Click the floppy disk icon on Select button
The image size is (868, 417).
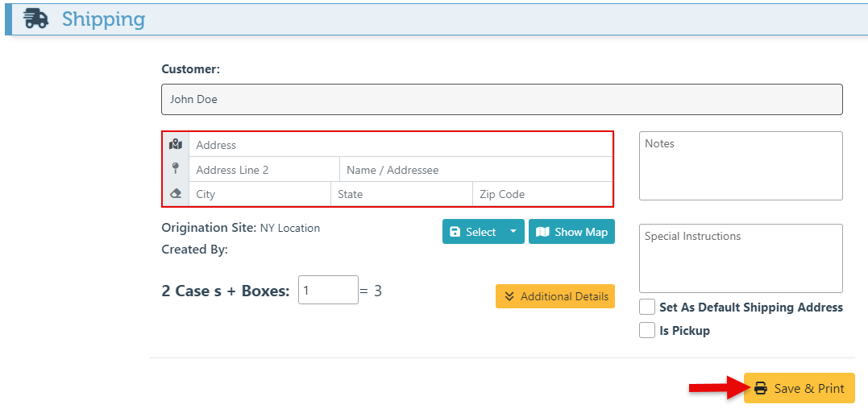click(455, 232)
